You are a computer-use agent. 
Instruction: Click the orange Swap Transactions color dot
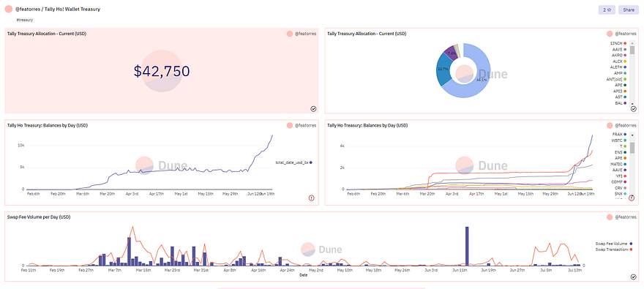(631, 249)
